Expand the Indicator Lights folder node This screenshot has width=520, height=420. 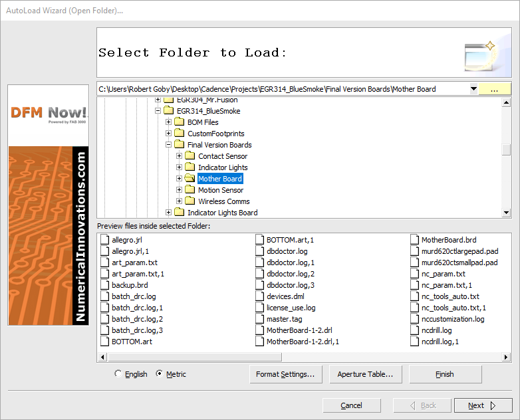[x=179, y=167]
